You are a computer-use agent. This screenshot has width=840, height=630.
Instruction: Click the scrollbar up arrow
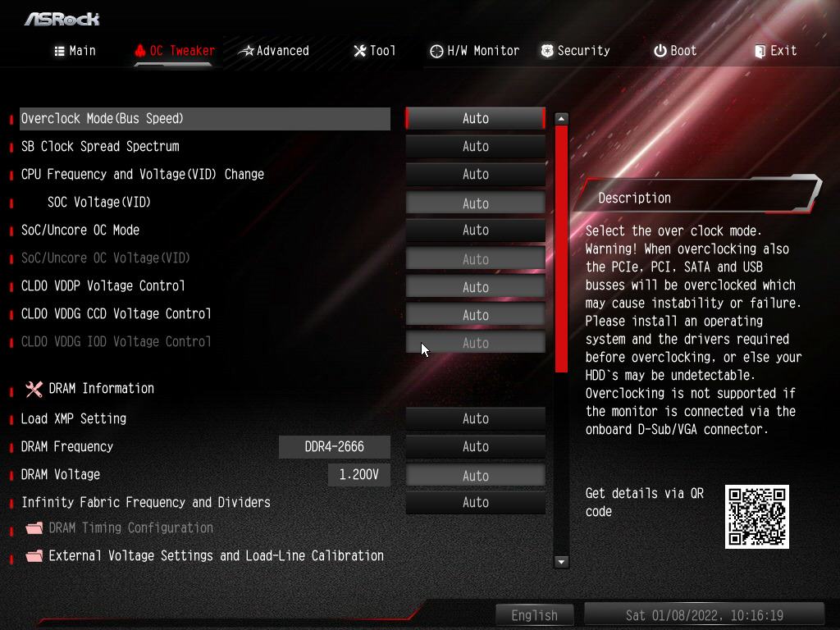[561, 118]
